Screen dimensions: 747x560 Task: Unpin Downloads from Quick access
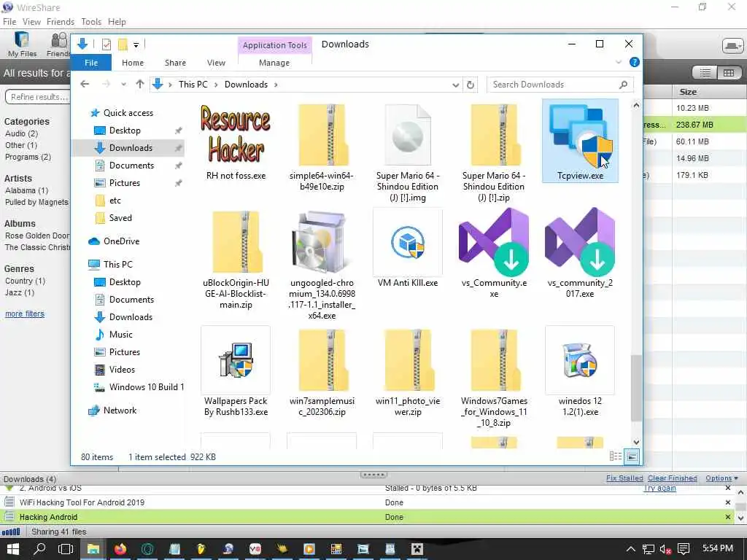click(x=178, y=148)
